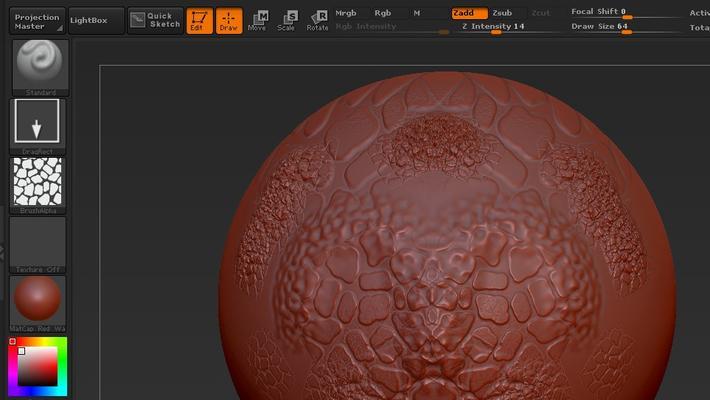Image resolution: width=710 pixels, height=400 pixels.
Task: Open the Texture Off selector
Action: coord(37,245)
